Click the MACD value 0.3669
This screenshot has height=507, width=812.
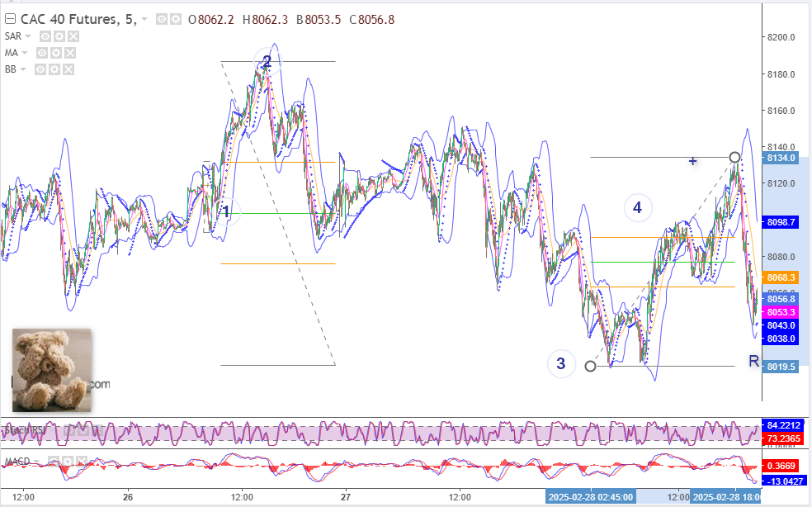780,466
